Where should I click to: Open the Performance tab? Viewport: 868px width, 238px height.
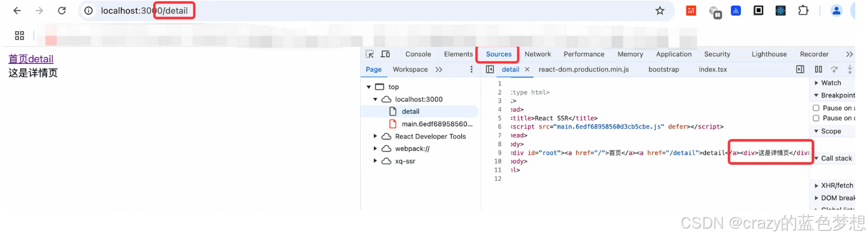pos(584,54)
